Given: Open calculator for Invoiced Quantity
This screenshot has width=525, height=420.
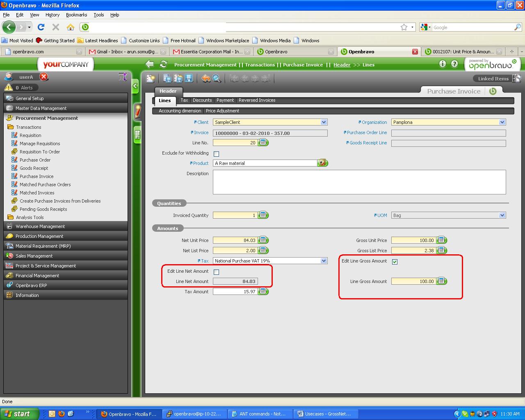Looking at the screenshot, I should [263, 215].
